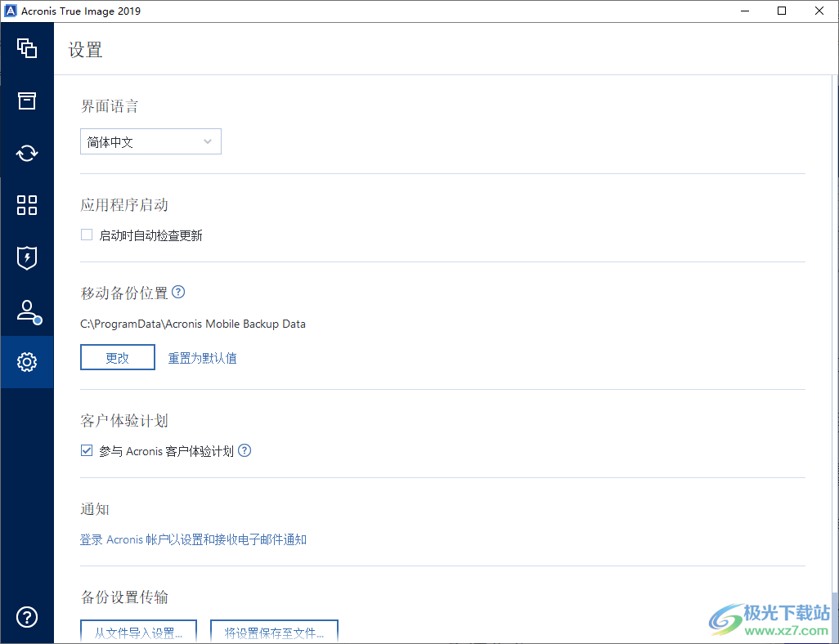
Task: Click the 从文件导入设置... button
Action: [x=138, y=632]
